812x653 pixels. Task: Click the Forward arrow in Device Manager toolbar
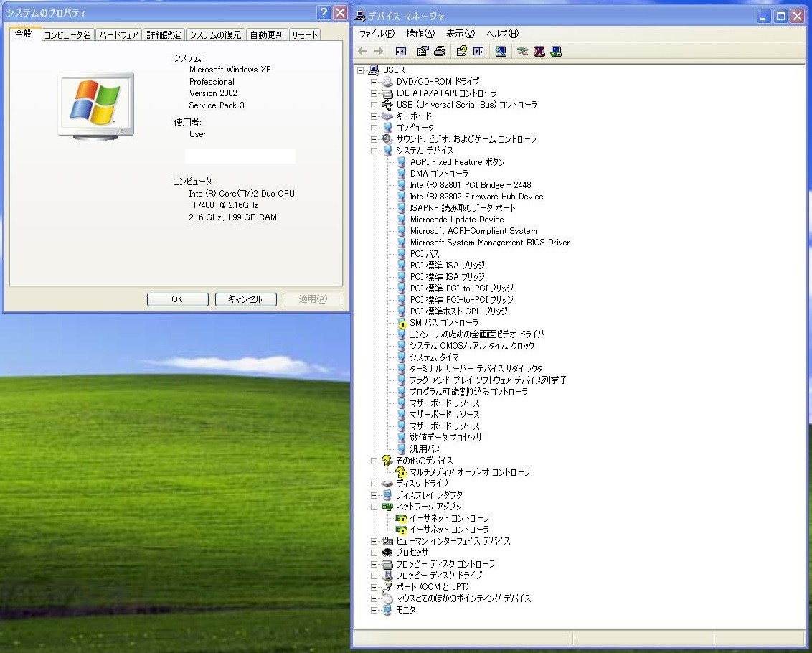(x=379, y=51)
